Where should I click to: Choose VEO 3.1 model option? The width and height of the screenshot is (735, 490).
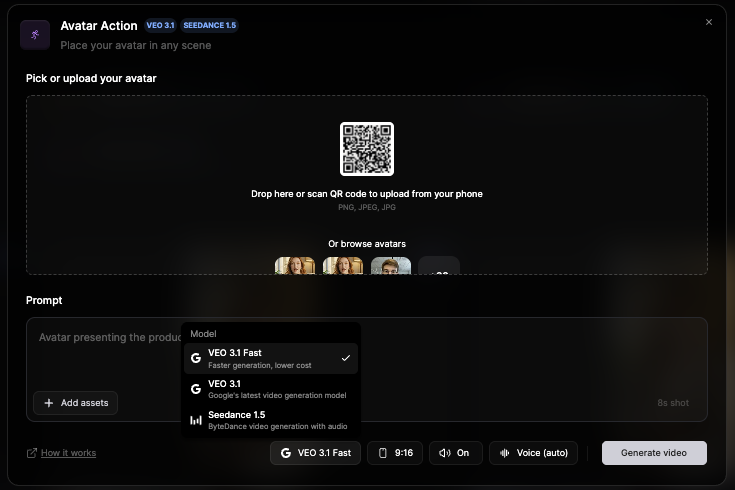271,389
